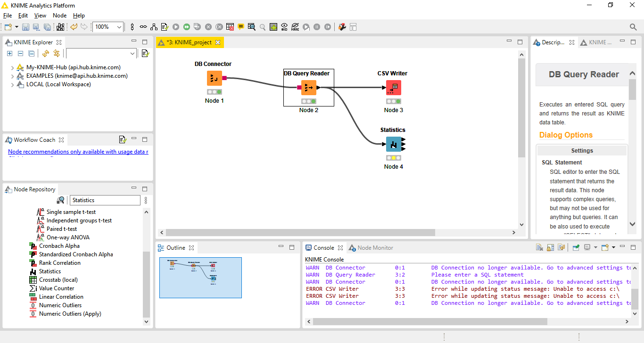Click the canvas horizontal scrollbar
This screenshot has width=644, height=343.
pyautogui.click(x=300, y=232)
